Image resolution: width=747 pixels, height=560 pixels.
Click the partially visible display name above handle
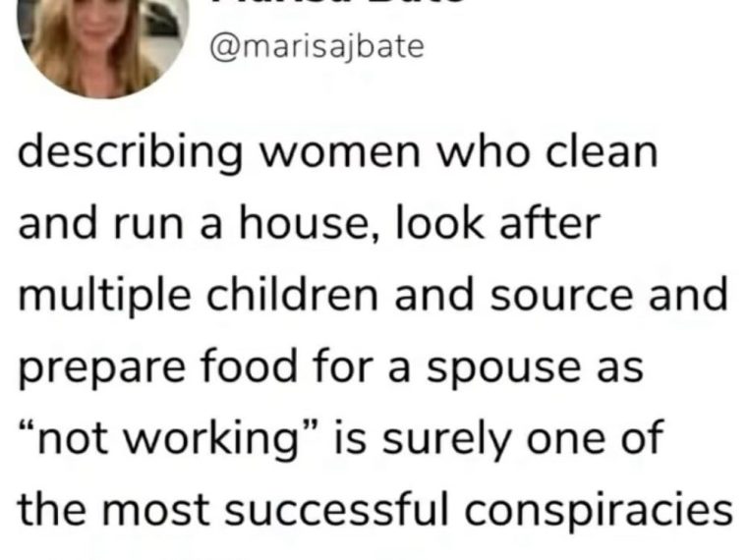[x=338, y=2]
